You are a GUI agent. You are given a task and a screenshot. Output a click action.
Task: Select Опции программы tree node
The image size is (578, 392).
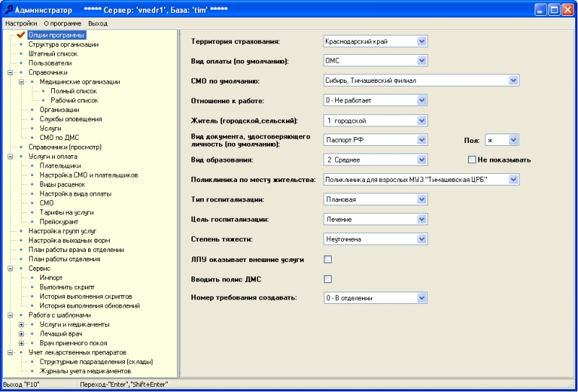pos(56,35)
